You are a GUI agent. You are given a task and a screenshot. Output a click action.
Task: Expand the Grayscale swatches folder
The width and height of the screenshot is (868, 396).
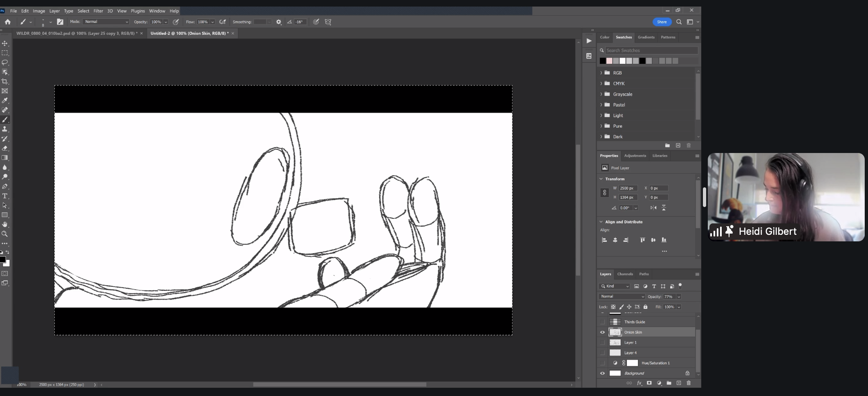pos(601,94)
